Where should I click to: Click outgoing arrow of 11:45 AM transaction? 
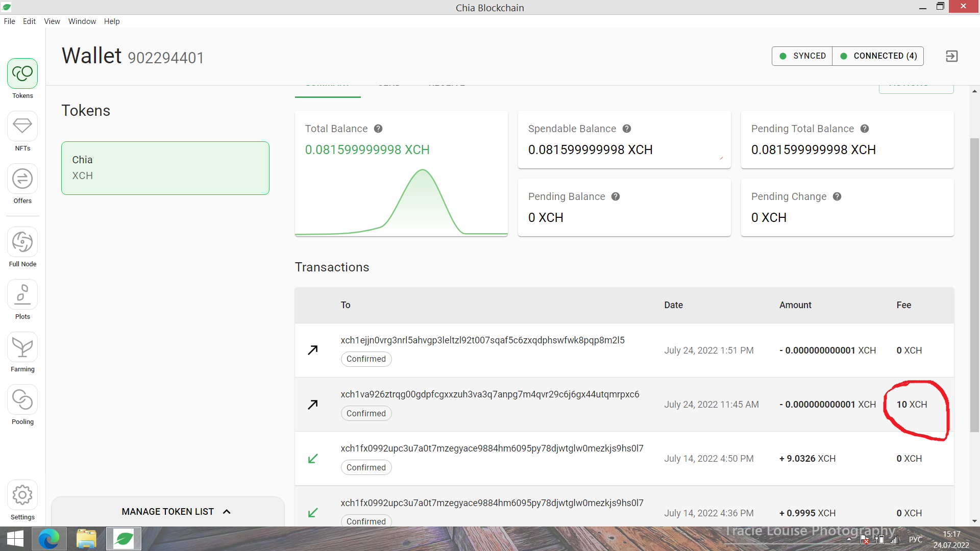pos(313,405)
